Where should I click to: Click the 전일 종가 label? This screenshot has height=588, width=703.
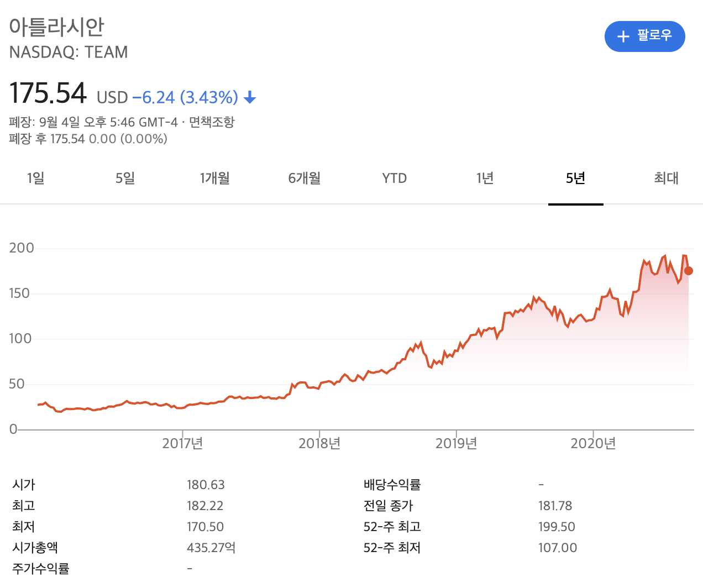[x=389, y=506]
